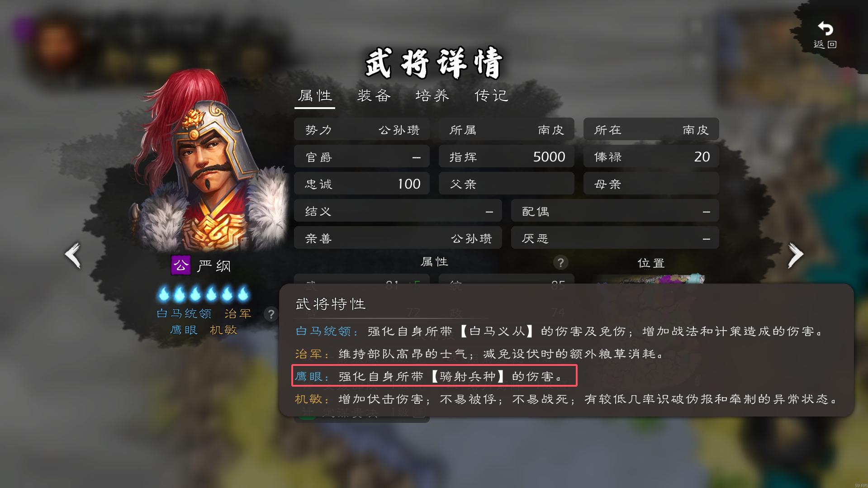The image size is (868, 488).
Task: Click the 势力 公孙瓒 field
Action: tap(362, 130)
